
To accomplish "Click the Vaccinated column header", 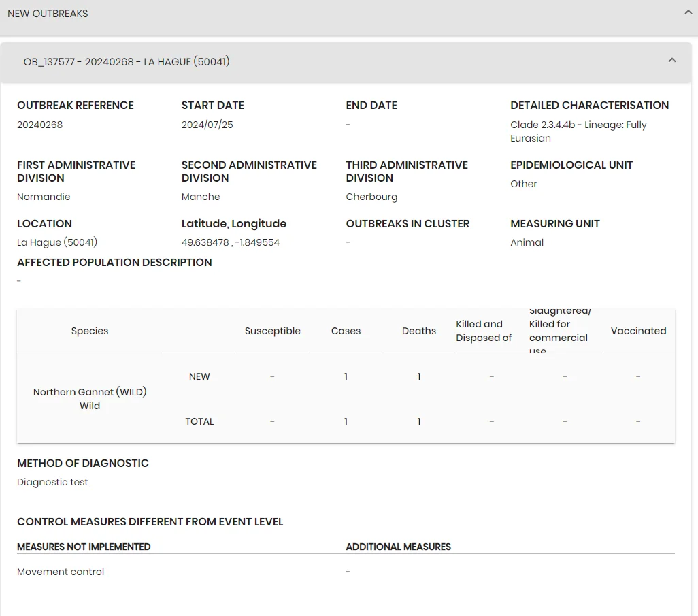I will click(x=638, y=331).
